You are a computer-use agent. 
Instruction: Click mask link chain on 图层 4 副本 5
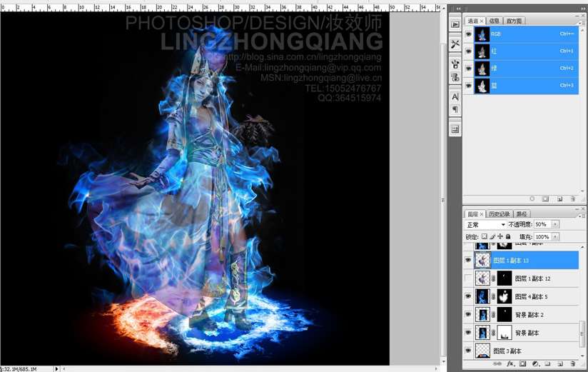click(x=494, y=296)
